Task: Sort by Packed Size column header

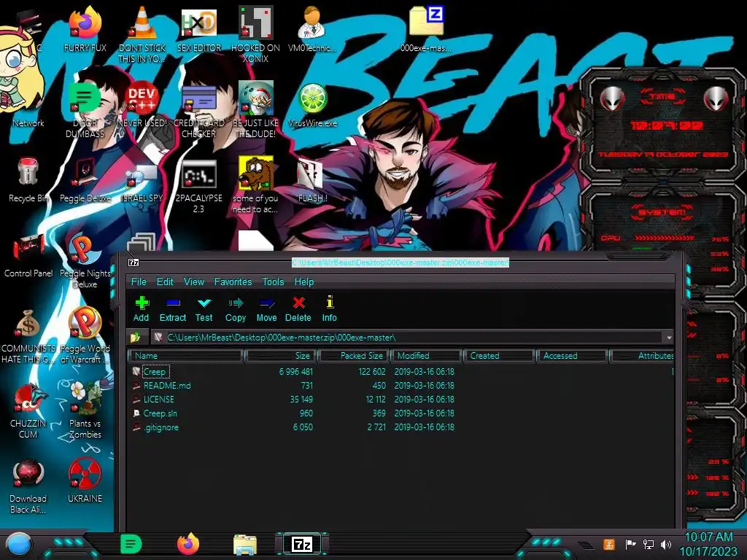Action: (354, 356)
